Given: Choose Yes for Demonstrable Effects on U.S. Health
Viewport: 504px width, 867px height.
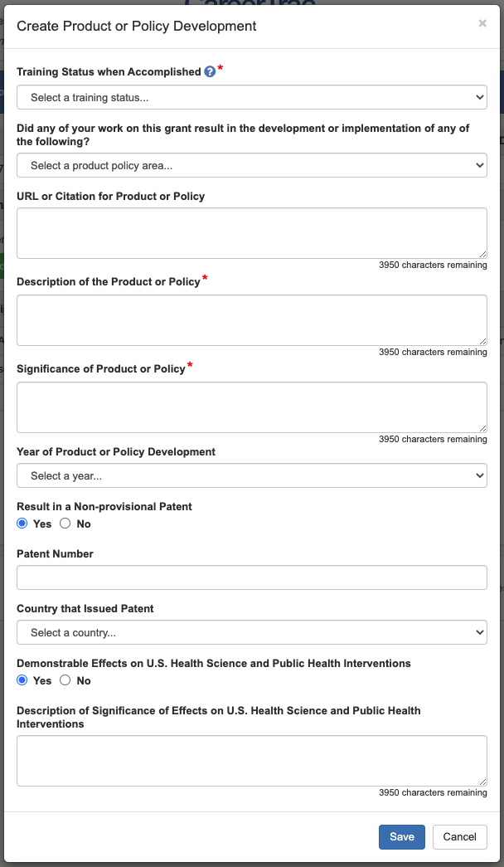Looking at the screenshot, I should (x=22, y=680).
